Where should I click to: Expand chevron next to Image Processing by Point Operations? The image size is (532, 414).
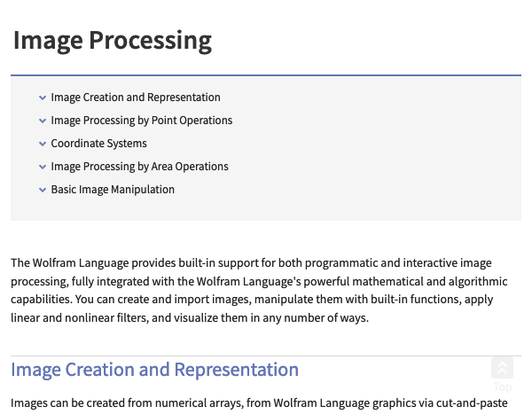(43, 121)
